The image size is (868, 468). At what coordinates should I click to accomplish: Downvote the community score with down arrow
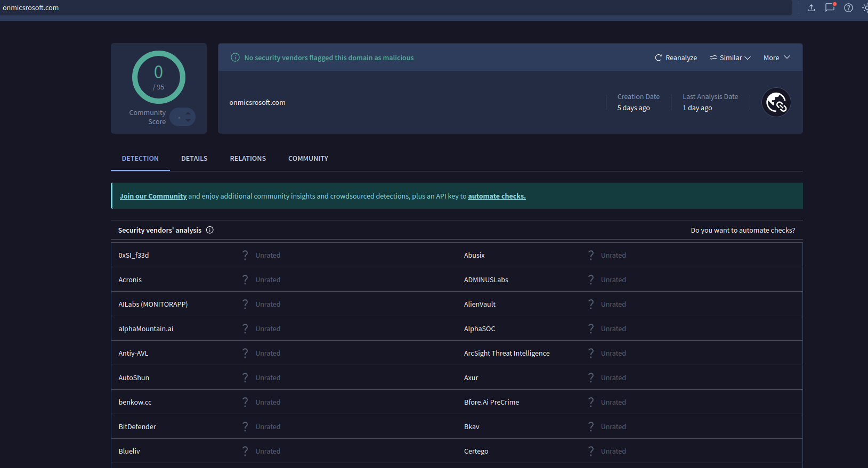tap(188, 121)
